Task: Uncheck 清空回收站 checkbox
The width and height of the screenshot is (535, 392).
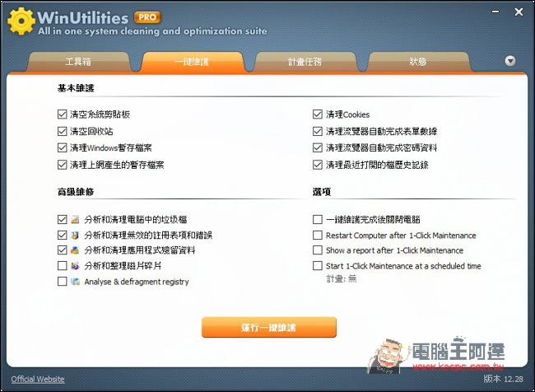Action: pyautogui.click(x=62, y=131)
